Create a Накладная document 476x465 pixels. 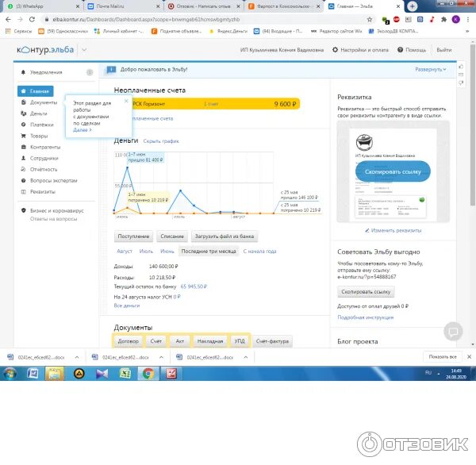point(210,341)
